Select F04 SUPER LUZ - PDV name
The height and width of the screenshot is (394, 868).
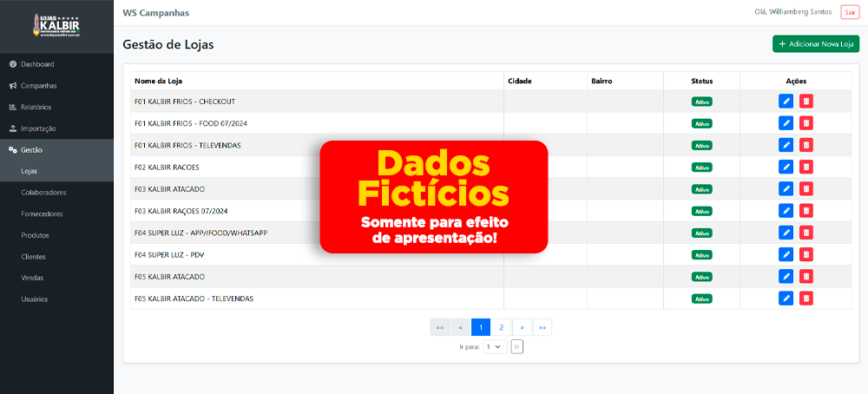point(170,254)
